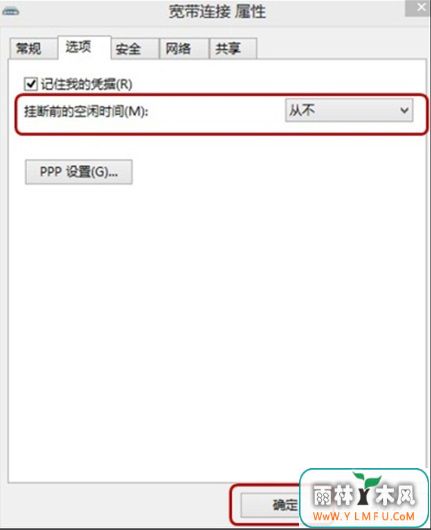
Task: Click the 挂断前的空闲时间(M) label
Action: pyautogui.click(x=86, y=111)
